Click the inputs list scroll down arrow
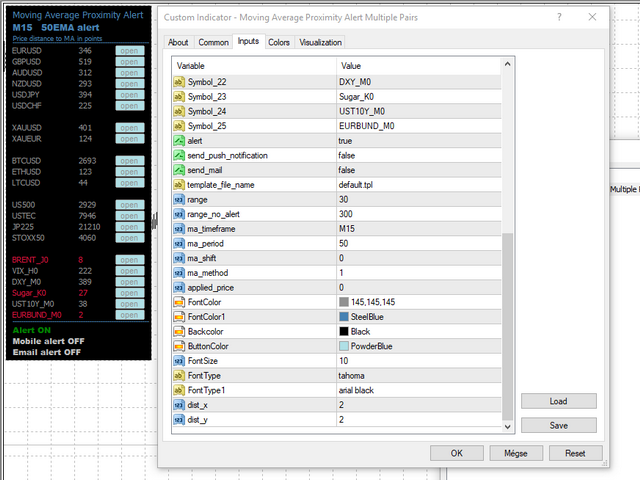Image resolution: width=640 pixels, height=480 pixels. [507, 427]
